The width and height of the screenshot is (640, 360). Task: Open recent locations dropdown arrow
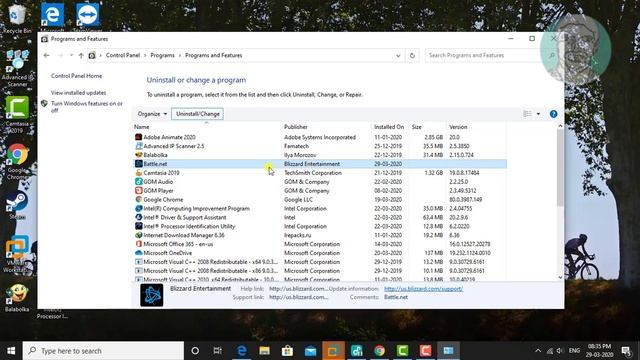(71, 55)
